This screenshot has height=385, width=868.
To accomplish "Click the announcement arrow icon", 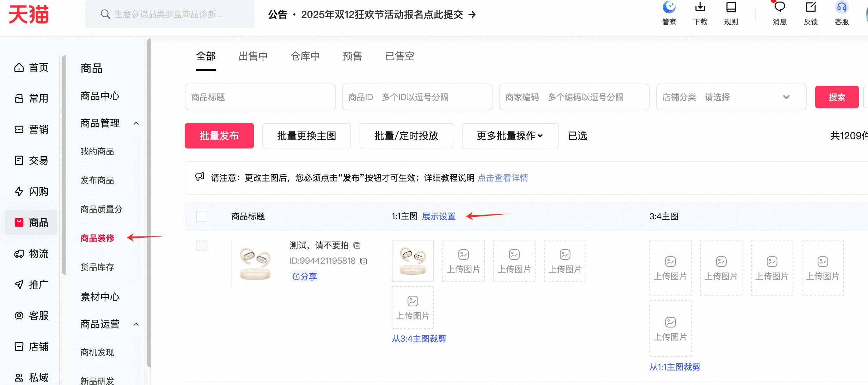I will tap(472, 14).
